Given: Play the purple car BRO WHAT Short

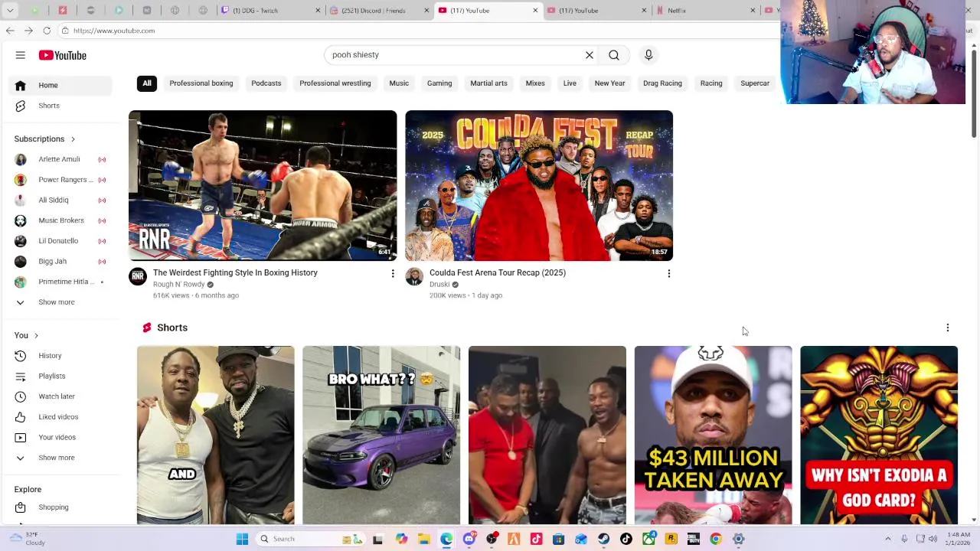Looking at the screenshot, I should (x=381, y=435).
